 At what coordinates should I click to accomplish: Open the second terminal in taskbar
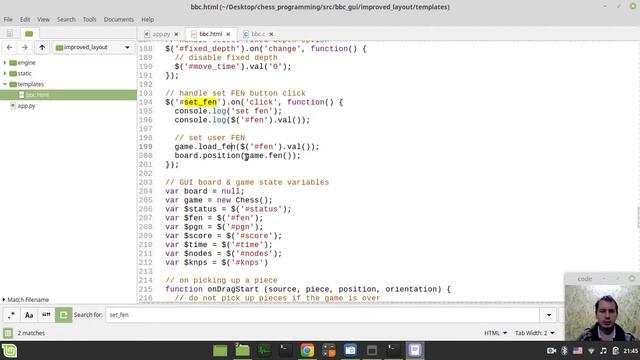point(393,350)
